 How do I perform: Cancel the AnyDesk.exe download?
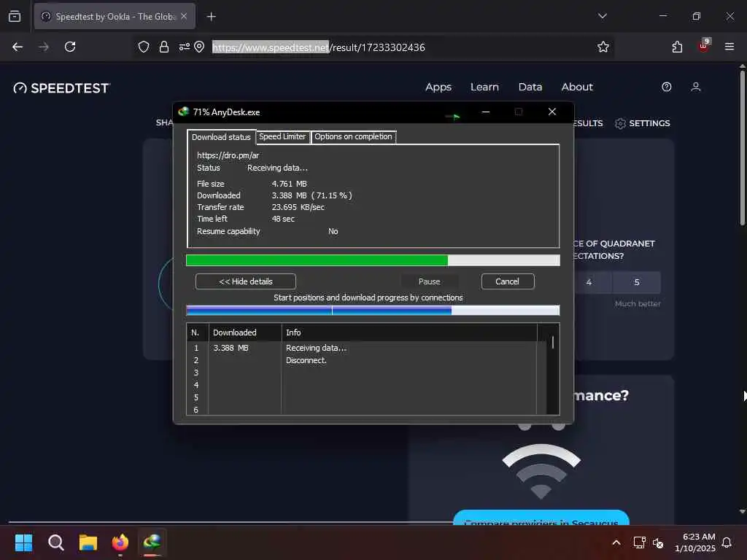pos(508,281)
